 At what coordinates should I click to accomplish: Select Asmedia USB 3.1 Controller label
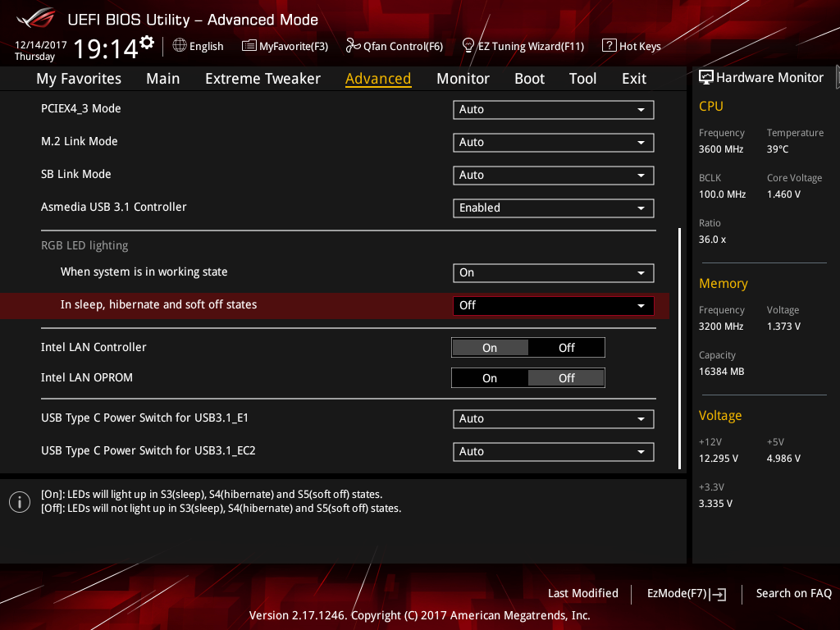113,207
